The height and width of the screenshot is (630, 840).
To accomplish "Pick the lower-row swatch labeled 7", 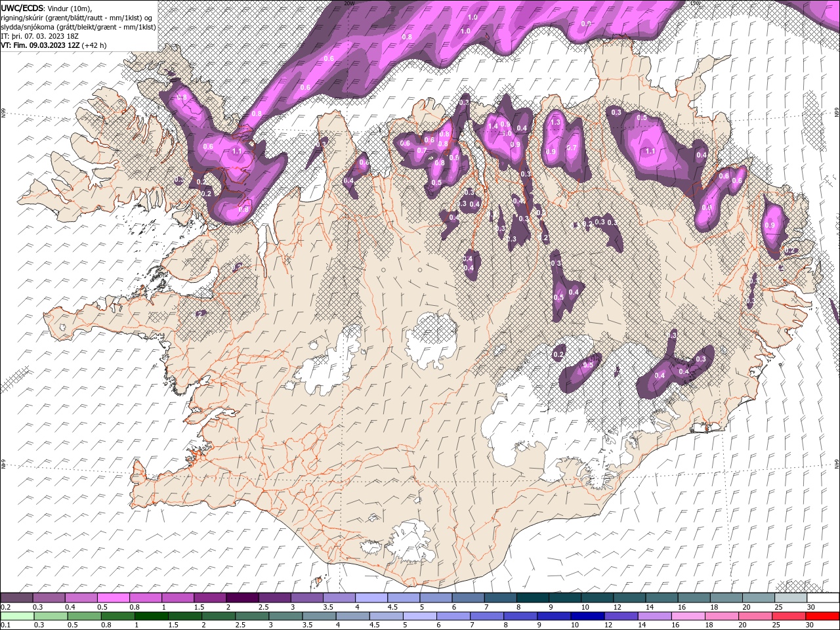I will coord(486,616).
